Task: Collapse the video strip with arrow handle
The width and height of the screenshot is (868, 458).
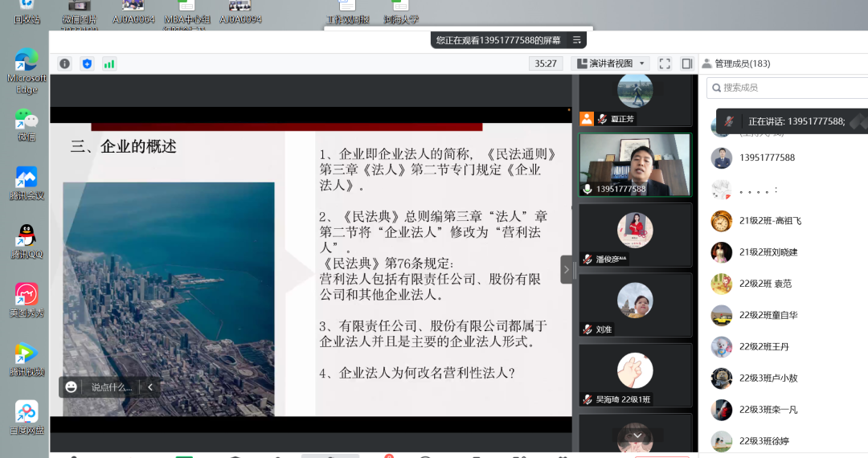Action: [567, 270]
